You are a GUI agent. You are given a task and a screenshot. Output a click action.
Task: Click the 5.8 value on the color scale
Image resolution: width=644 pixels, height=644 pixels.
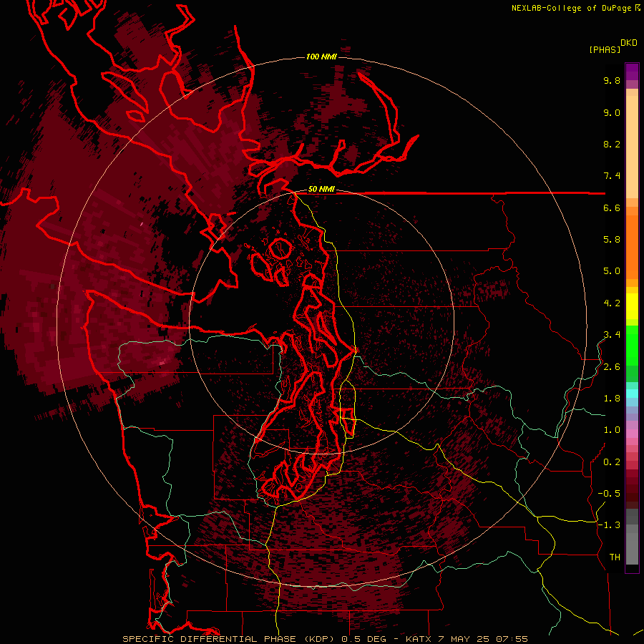coord(612,240)
